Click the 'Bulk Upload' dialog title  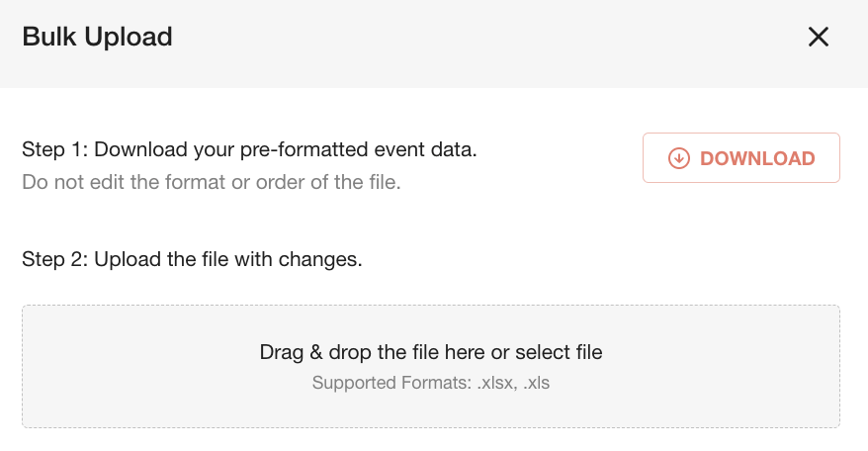click(x=98, y=38)
